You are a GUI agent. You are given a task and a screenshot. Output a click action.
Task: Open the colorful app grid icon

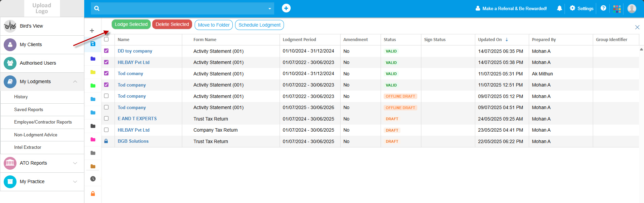pos(617,9)
